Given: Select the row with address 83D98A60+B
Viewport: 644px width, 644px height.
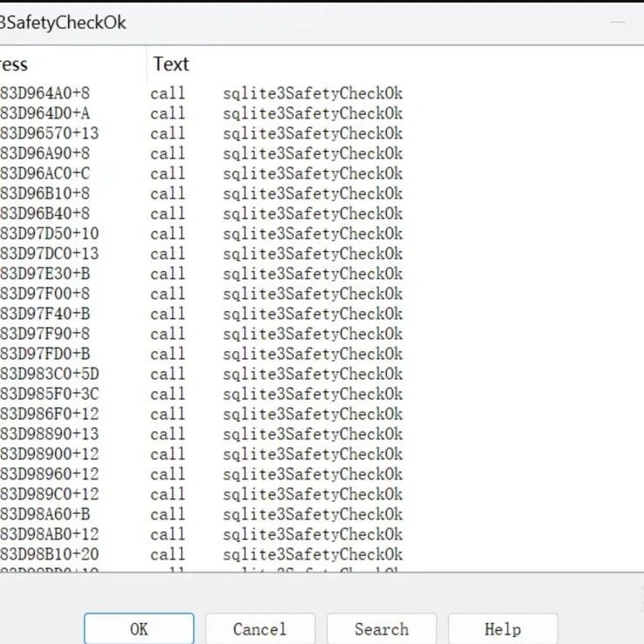Looking at the screenshot, I should [x=322, y=514].
